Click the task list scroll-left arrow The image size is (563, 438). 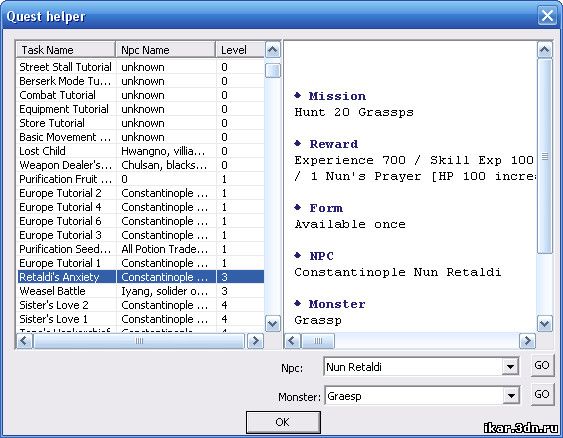(24, 341)
